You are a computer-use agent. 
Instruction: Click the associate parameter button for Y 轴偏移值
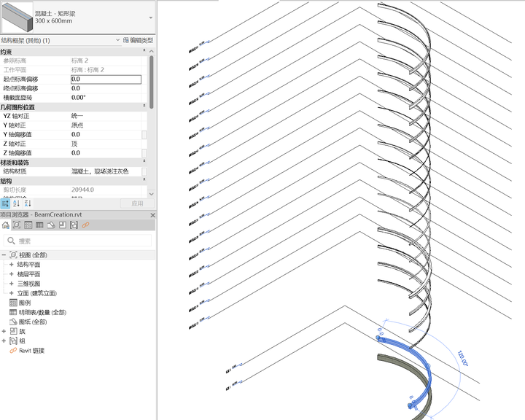(x=144, y=135)
